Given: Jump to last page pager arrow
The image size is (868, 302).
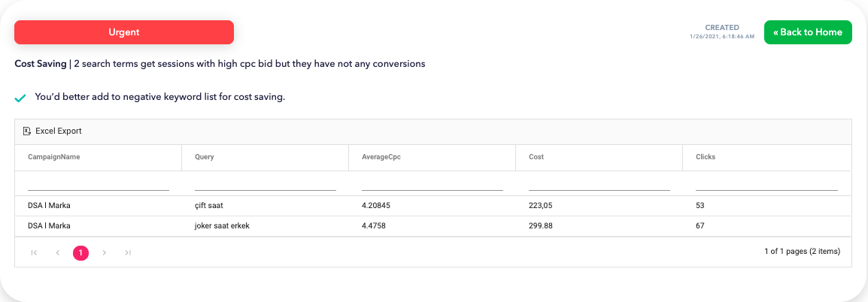Looking at the screenshot, I should pyautogui.click(x=128, y=253).
